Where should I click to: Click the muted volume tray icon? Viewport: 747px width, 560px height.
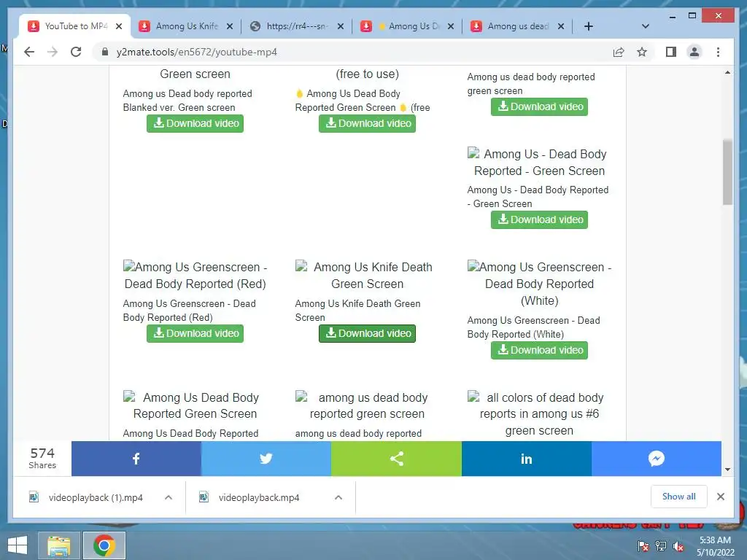pos(678,546)
